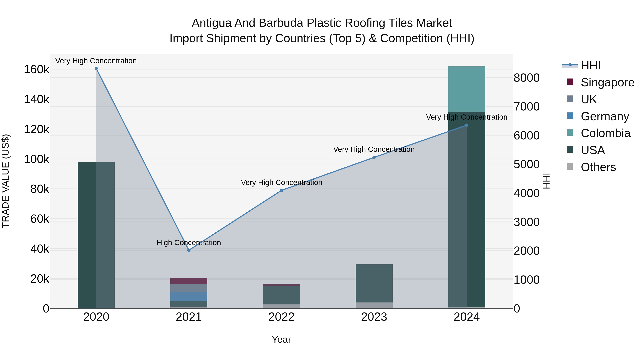644x362 pixels.
Task: Select the 2020 USA bar
Action: [96, 235]
